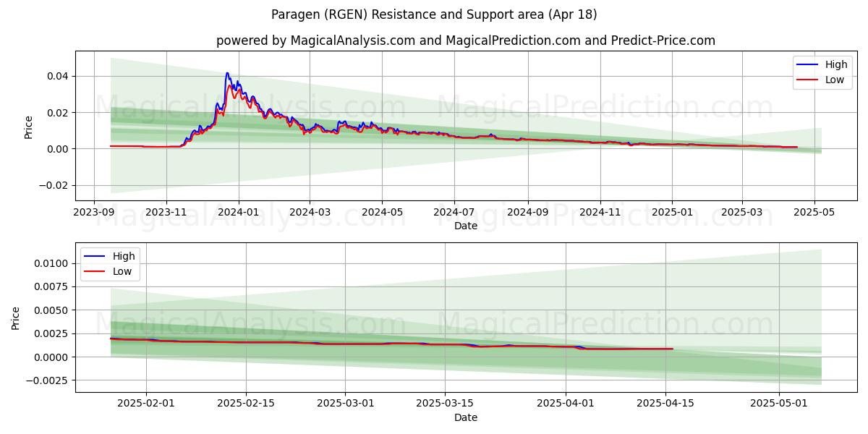Image resolution: width=868 pixels, height=434 pixels.
Task: Click the top chart 'Price' axis label
Action: click(29, 127)
